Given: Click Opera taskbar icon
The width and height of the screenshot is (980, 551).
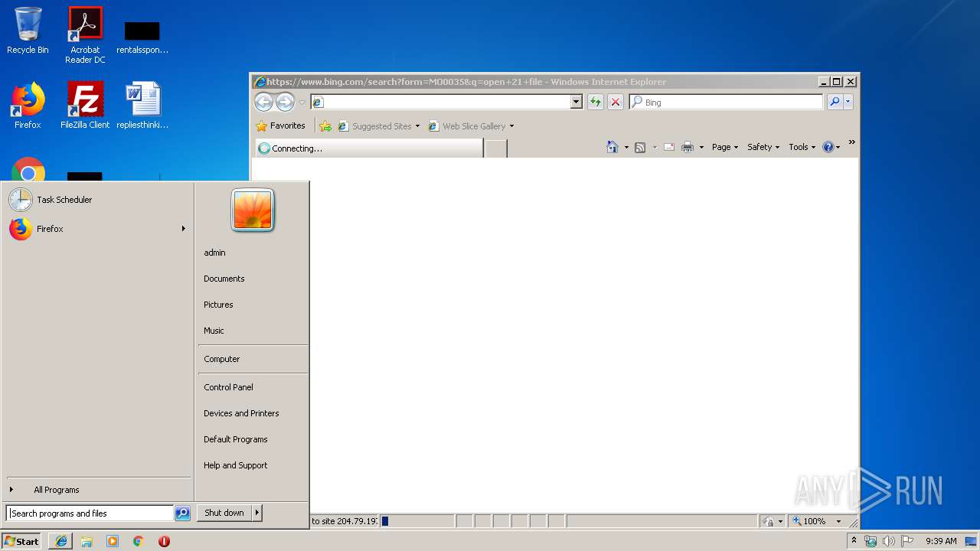Looking at the screenshot, I should tap(164, 541).
